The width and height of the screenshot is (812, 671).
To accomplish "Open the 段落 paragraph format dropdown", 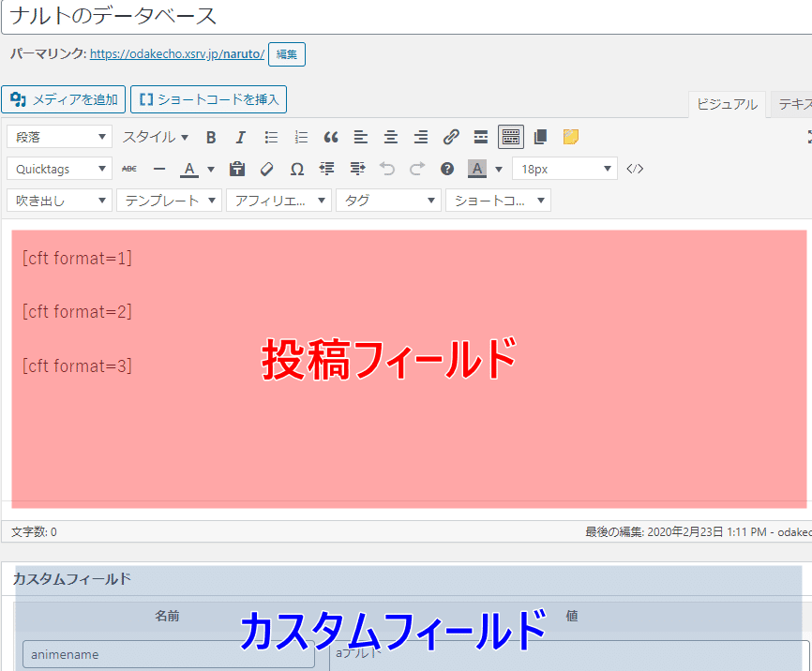I will [x=59, y=137].
